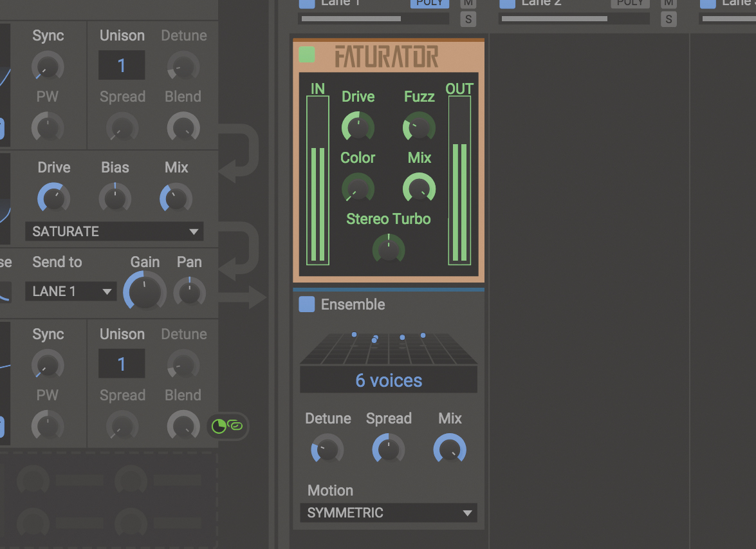Solo Lane 2 with its S button

click(x=668, y=19)
